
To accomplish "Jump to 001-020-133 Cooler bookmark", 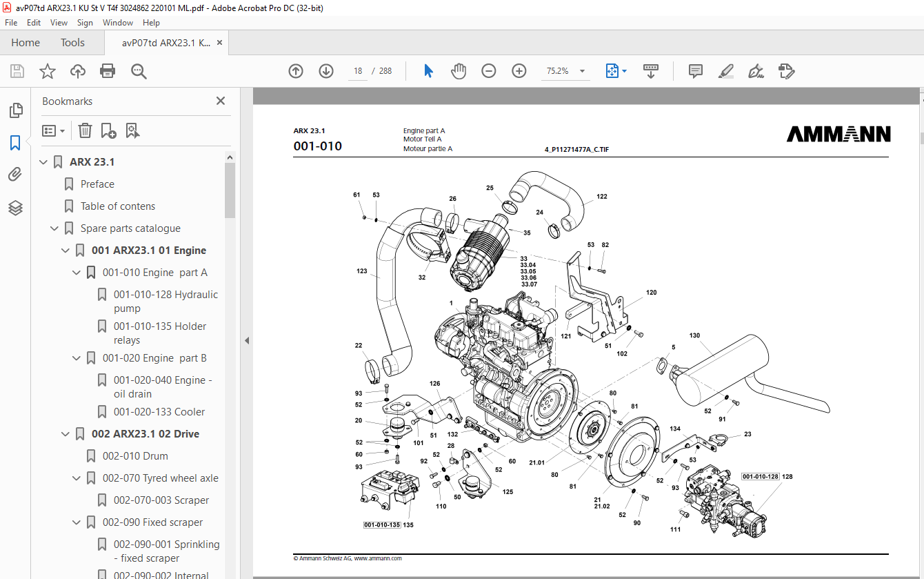I will pos(159,412).
